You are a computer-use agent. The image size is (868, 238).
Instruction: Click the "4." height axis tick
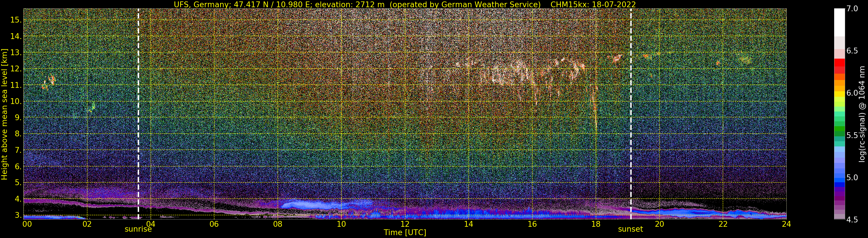pos(18,199)
